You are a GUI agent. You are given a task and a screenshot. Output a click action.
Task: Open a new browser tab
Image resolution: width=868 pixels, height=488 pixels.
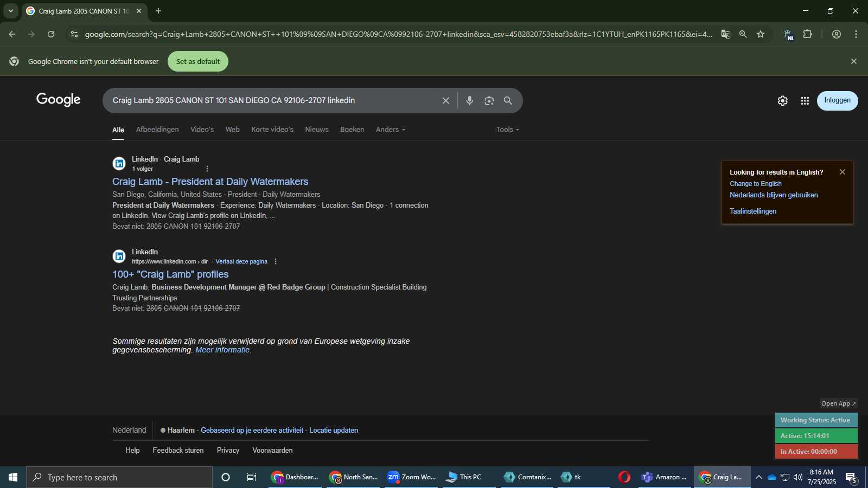click(x=158, y=11)
